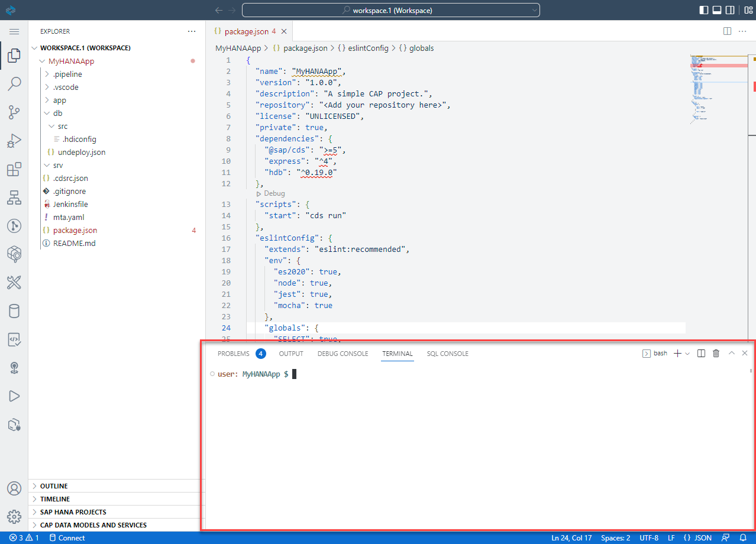
Task: Open the tools wrench-and-screwdriver sidebar icon
Action: [x=14, y=283]
